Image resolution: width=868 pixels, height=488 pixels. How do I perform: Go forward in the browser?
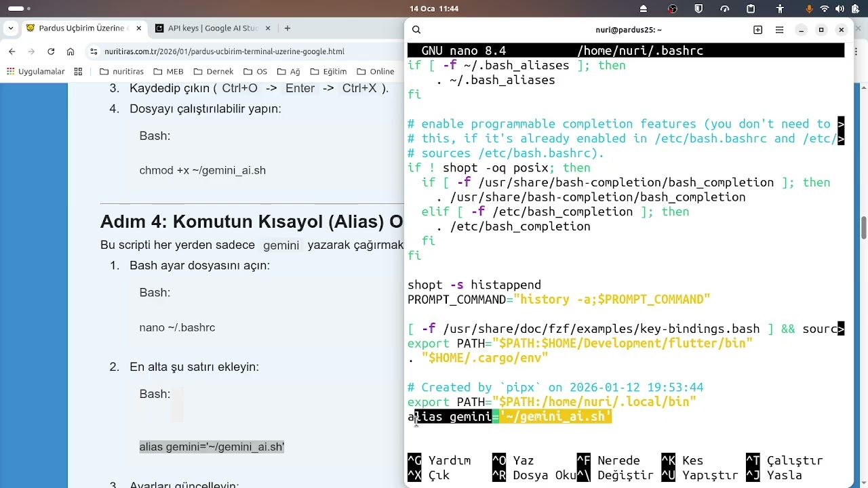point(31,52)
